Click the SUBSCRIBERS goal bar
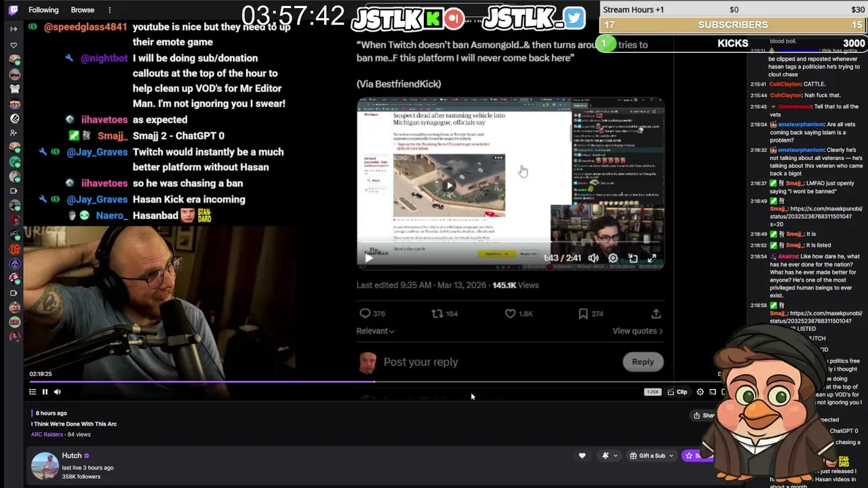The image size is (868, 488). pyautogui.click(x=733, y=25)
